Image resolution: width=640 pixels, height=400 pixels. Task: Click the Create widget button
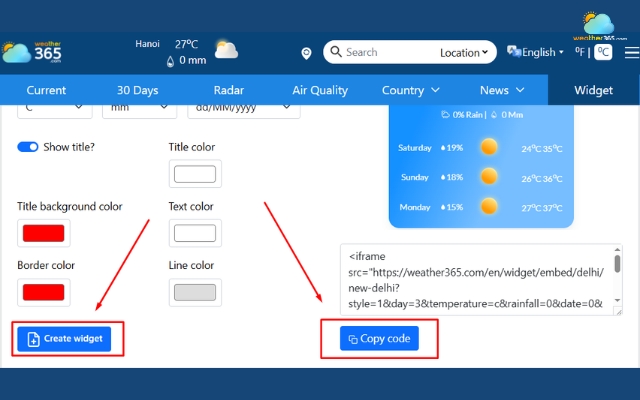tap(64, 339)
